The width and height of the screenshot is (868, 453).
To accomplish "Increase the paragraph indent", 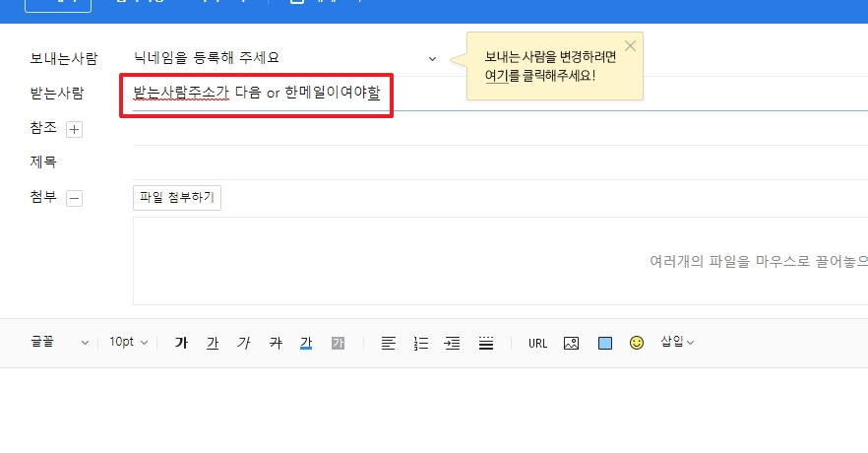I will pyautogui.click(x=453, y=344).
